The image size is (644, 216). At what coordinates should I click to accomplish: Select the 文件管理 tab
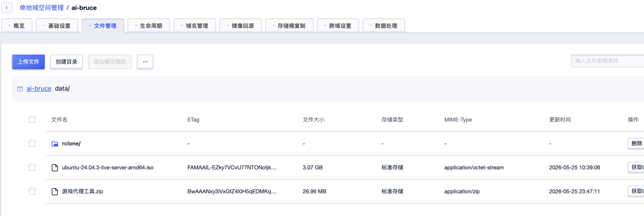pyautogui.click(x=103, y=26)
